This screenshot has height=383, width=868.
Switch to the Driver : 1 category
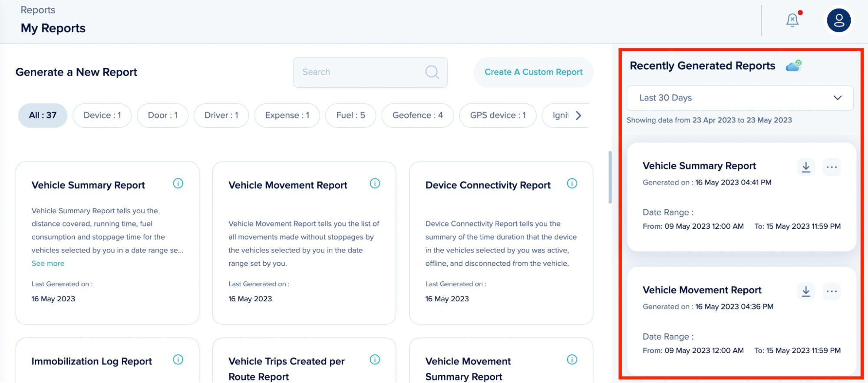pos(221,116)
